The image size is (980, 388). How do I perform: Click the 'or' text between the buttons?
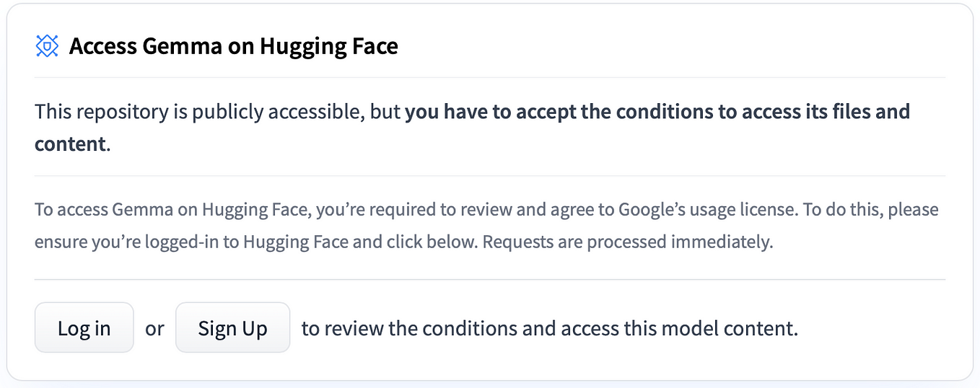(154, 329)
